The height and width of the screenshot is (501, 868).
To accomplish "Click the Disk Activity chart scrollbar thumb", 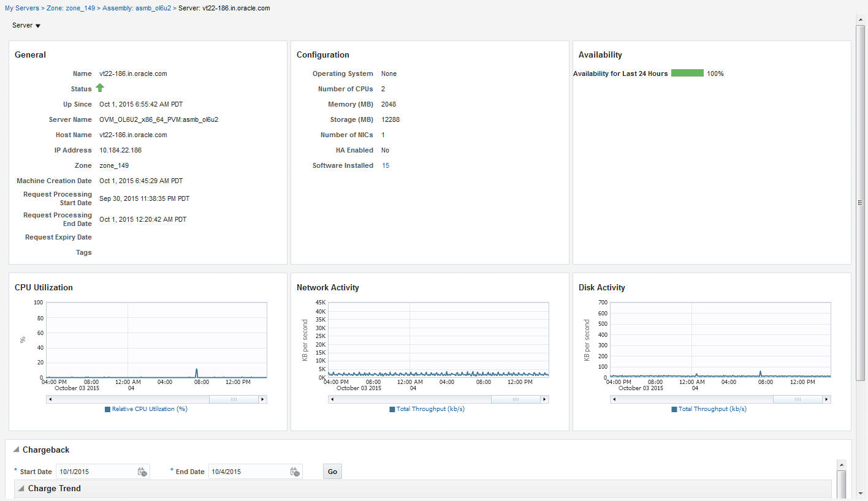I will click(798, 399).
